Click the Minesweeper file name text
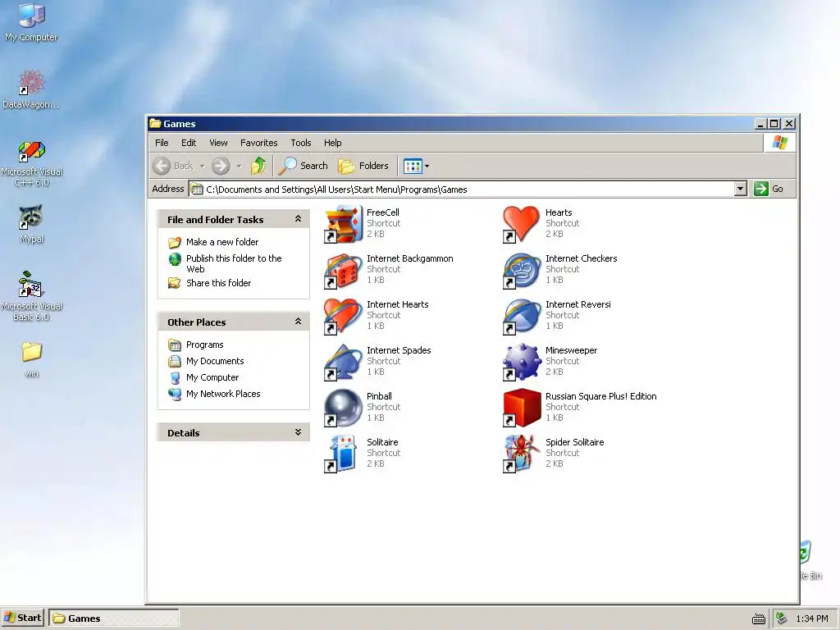Image resolution: width=840 pixels, height=630 pixels. pyautogui.click(x=571, y=350)
